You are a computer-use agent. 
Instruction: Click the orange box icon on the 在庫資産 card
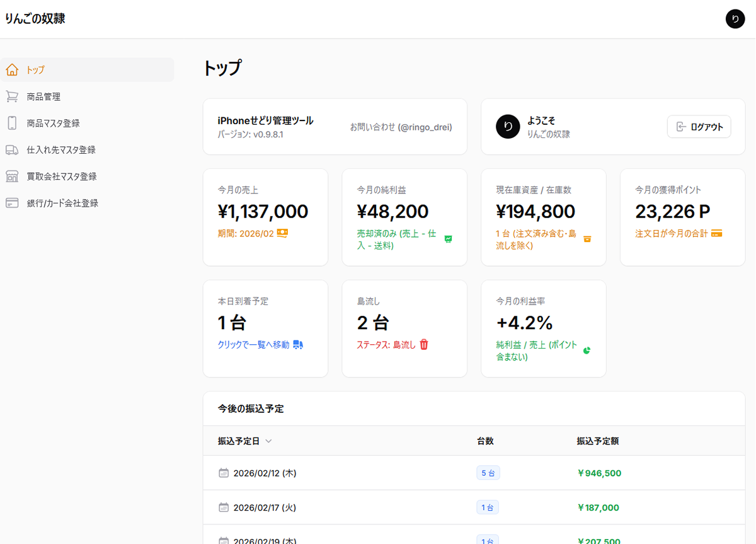tap(587, 239)
